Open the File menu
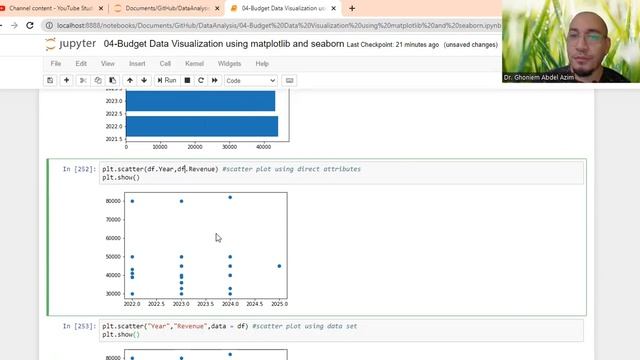 56,64
